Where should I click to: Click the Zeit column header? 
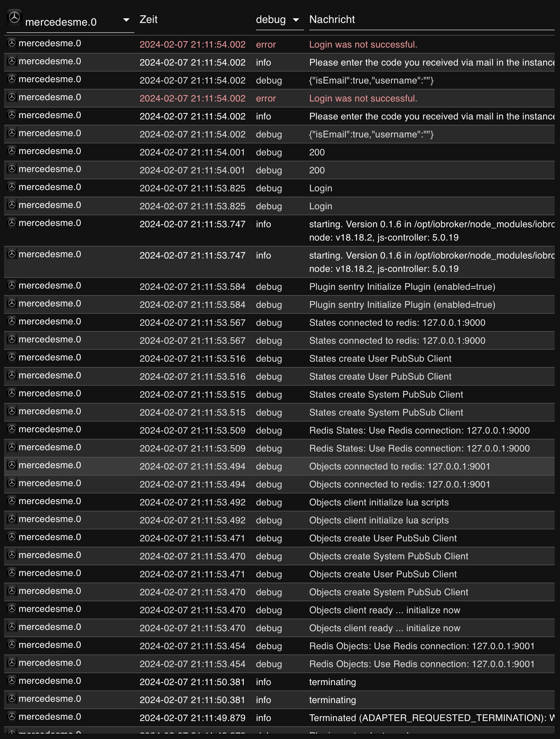148,19
